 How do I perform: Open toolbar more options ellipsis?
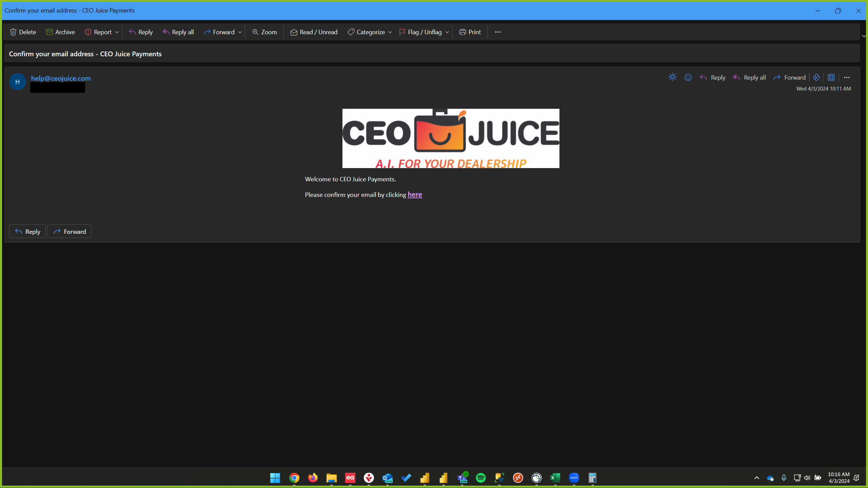tap(498, 32)
